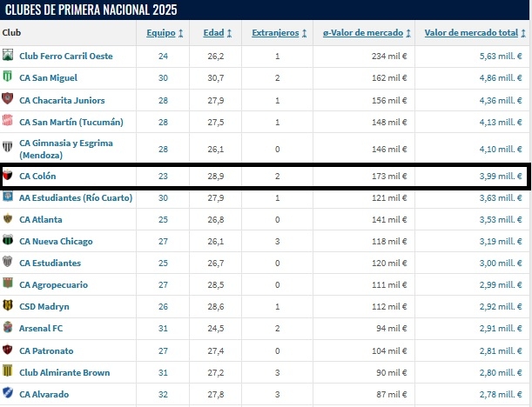Sort by Valor de mercado total
This screenshot has height=407, width=532.
click(473, 33)
